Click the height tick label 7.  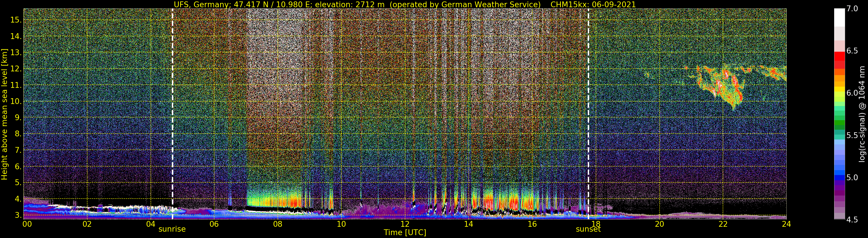[x=18, y=150]
